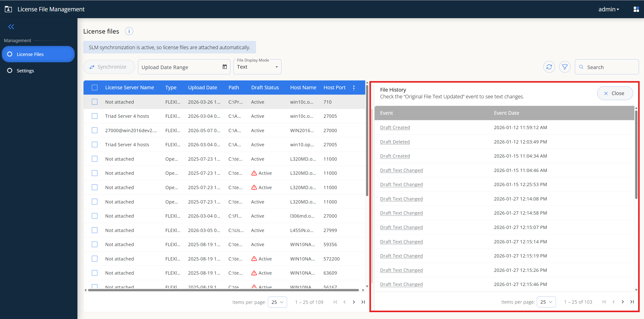Image resolution: width=644 pixels, height=319 pixels.
Task: Sort by Type column
Action: (171, 88)
